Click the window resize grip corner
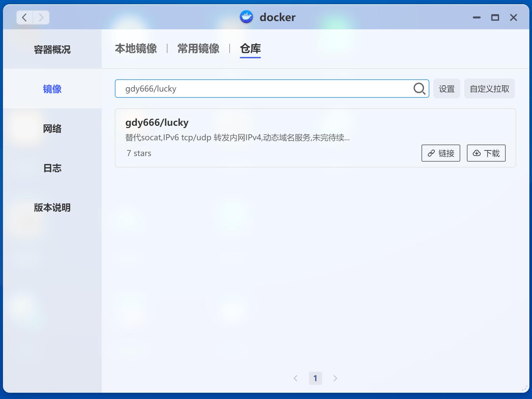The image size is (532, 399). click(525, 388)
